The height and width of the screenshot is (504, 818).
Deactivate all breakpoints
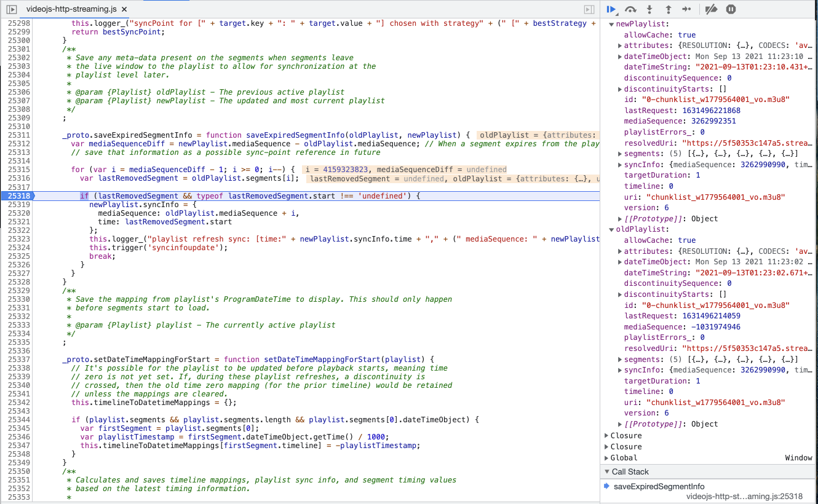tap(712, 9)
